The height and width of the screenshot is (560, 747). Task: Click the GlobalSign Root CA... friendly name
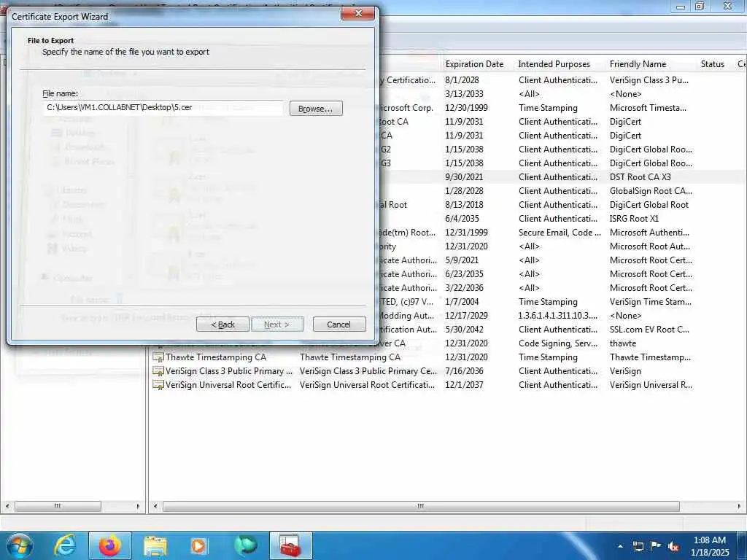(x=651, y=191)
